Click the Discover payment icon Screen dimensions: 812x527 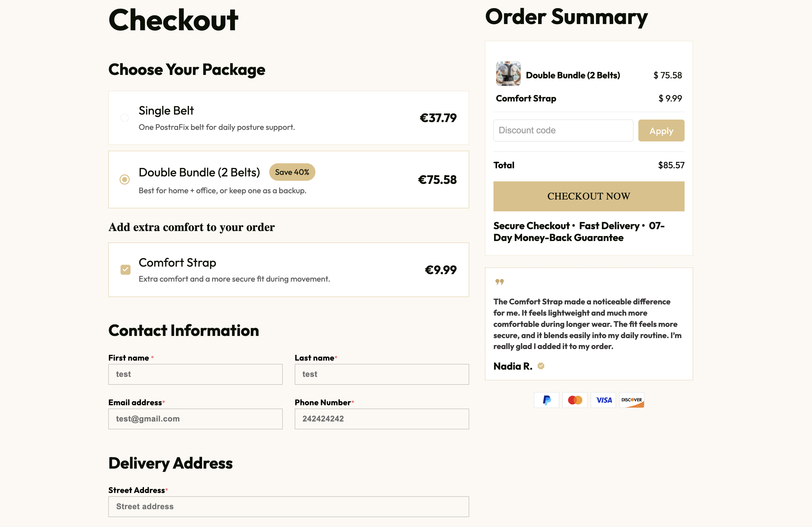[x=631, y=400]
